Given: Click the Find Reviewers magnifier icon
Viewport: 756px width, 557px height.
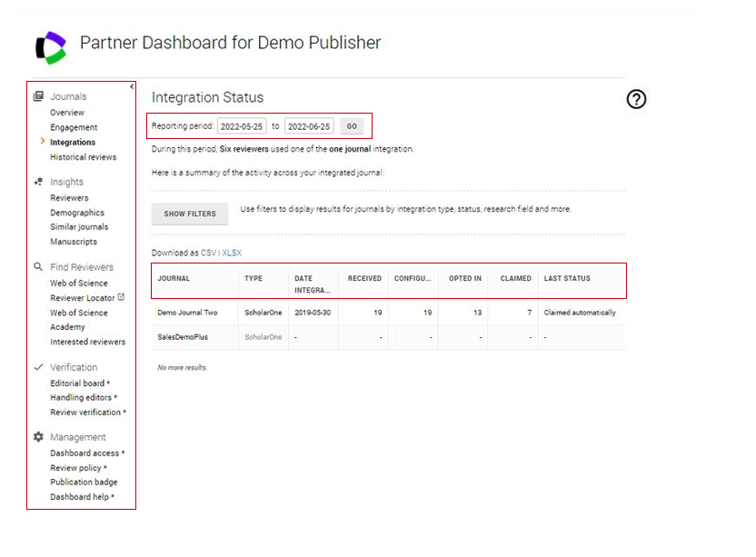Looking at the screenshot, I should [38, 266].
